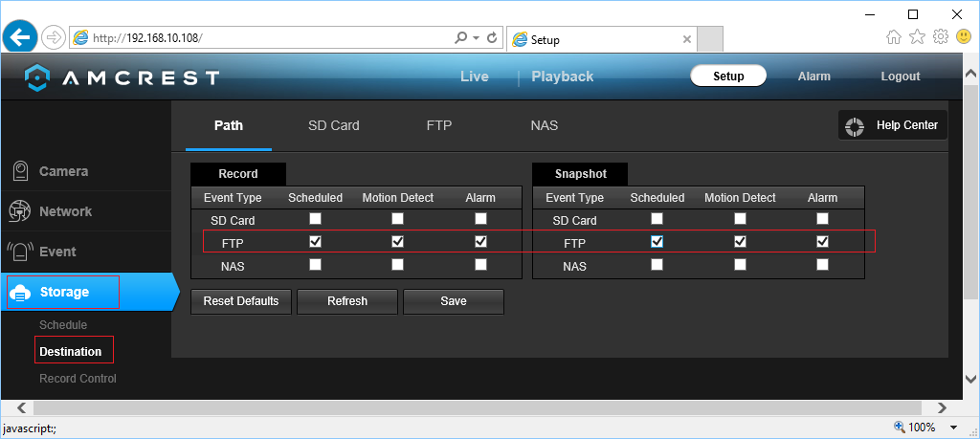
Task: Click the browser back arrow button
Action: 20,37
